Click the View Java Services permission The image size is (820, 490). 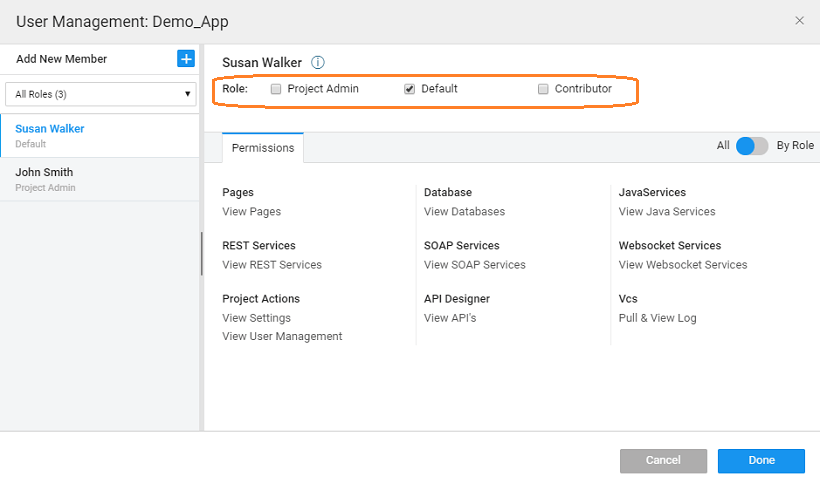coord(667,212)
